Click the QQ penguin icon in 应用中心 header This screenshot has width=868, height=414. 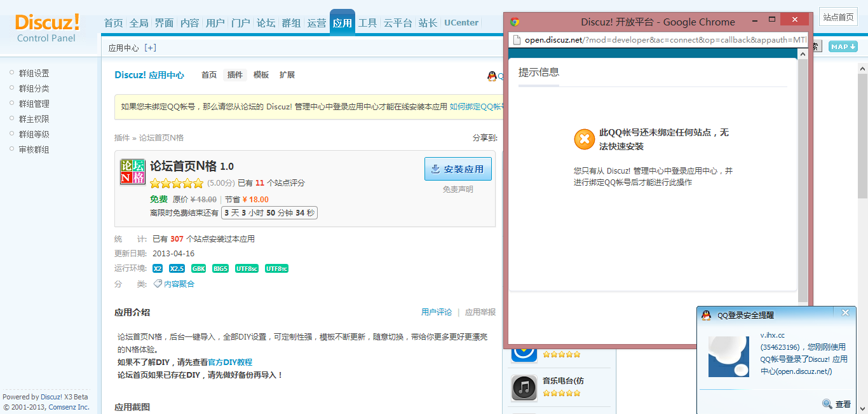(492, 76)
